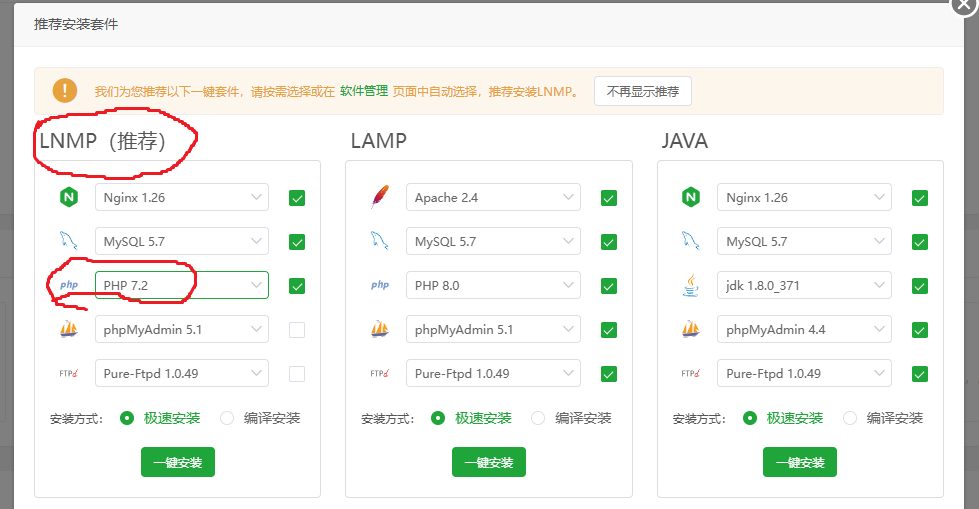
Task: Click 一键安装 button under LNMP
Action: 178,462
